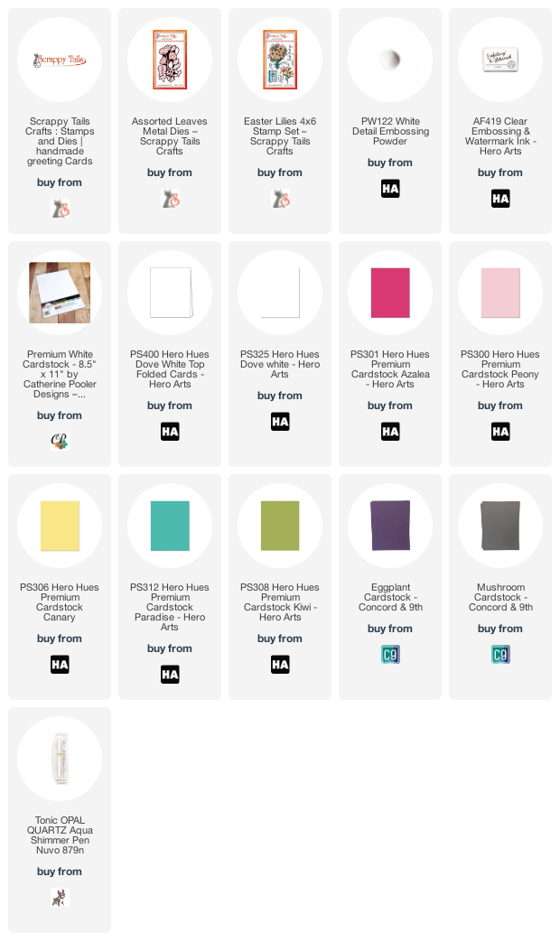Screen dimensions: 560x951
Task: Click Concord & 9th icon under Mushroom Cardstock
Action: pos(500,655)
